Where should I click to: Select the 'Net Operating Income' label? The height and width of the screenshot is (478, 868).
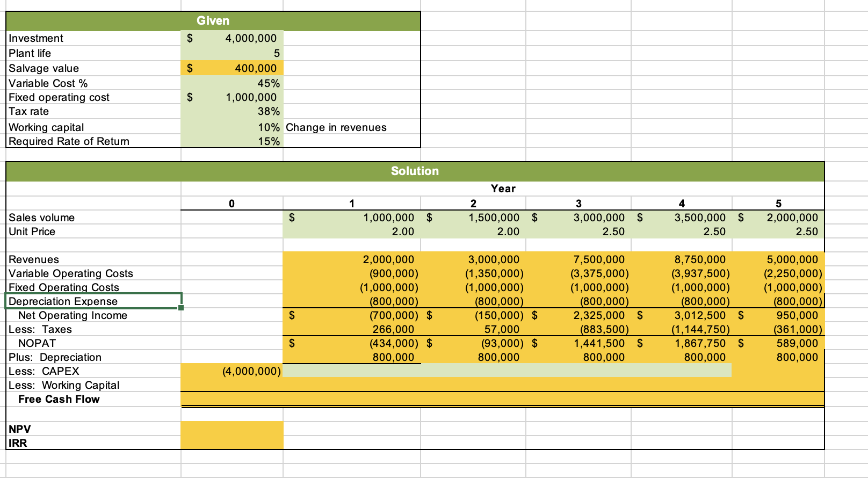coord(73,315)
